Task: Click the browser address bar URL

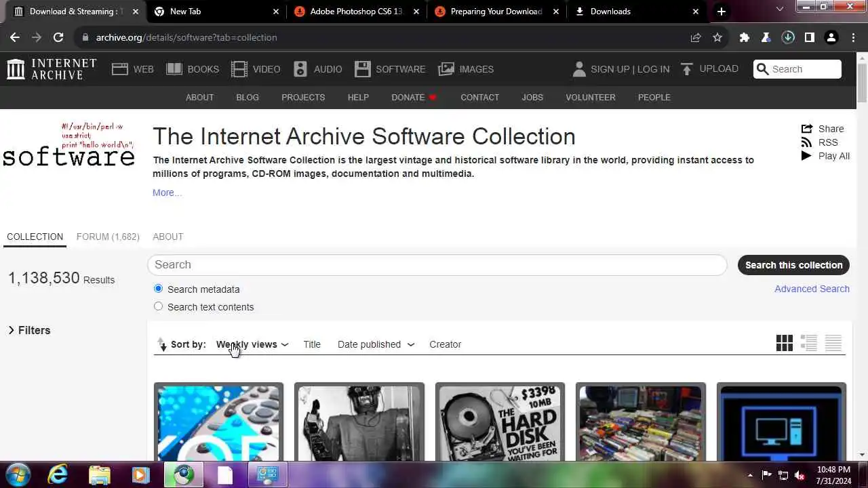Action: [186, 37]
